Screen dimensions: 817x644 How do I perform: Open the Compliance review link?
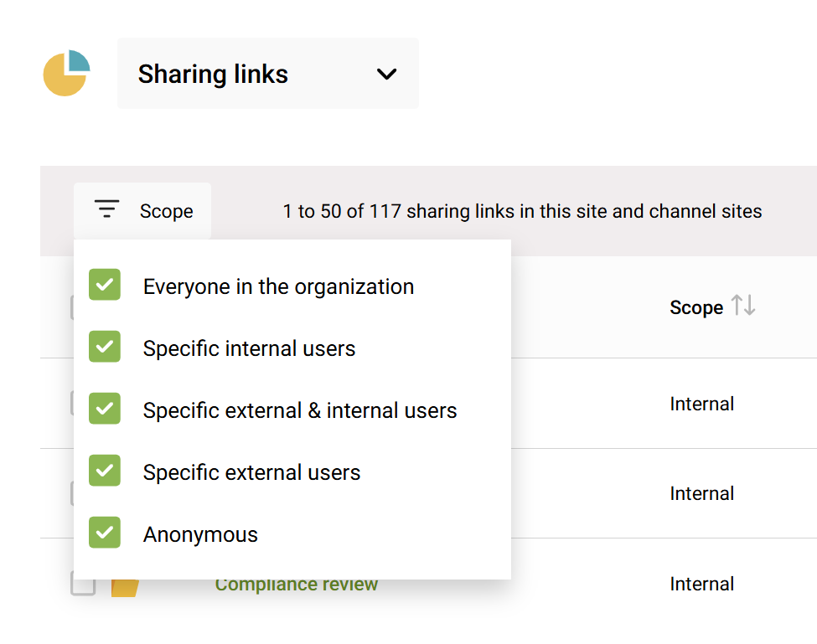click(x=297, y=585)
